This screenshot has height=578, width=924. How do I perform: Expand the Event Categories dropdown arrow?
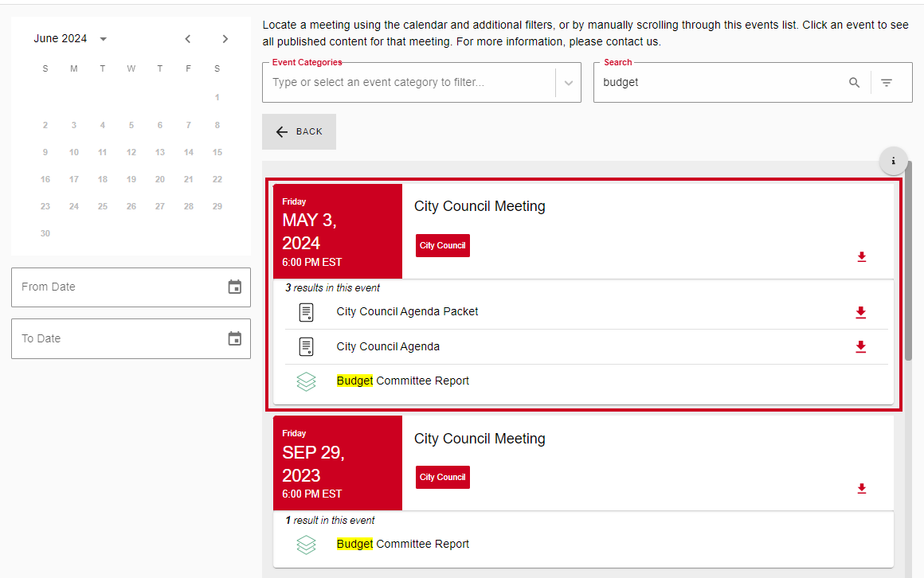(x=568, y=83)
